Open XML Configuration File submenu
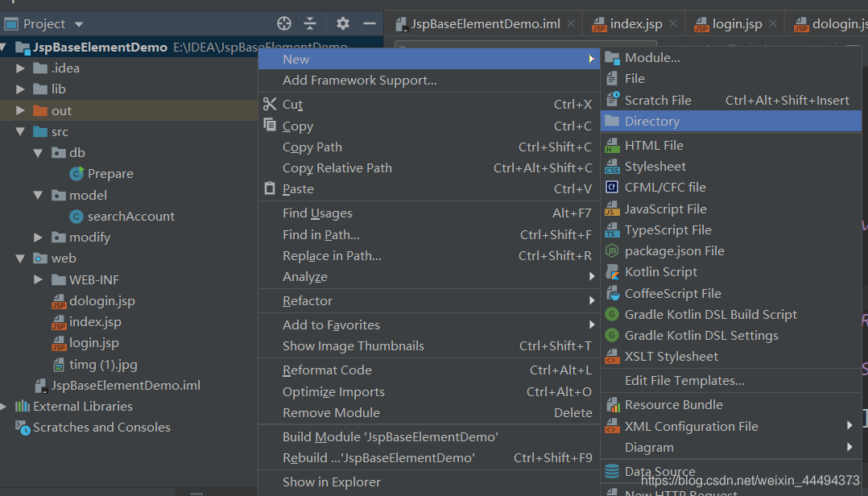This screenshot has height=496, width=868. click(731, 426)
